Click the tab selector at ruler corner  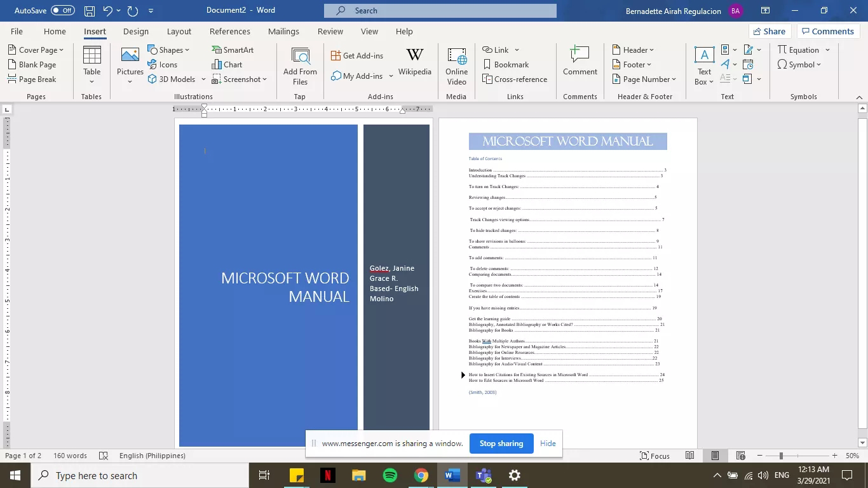click(x=7, y=109)
